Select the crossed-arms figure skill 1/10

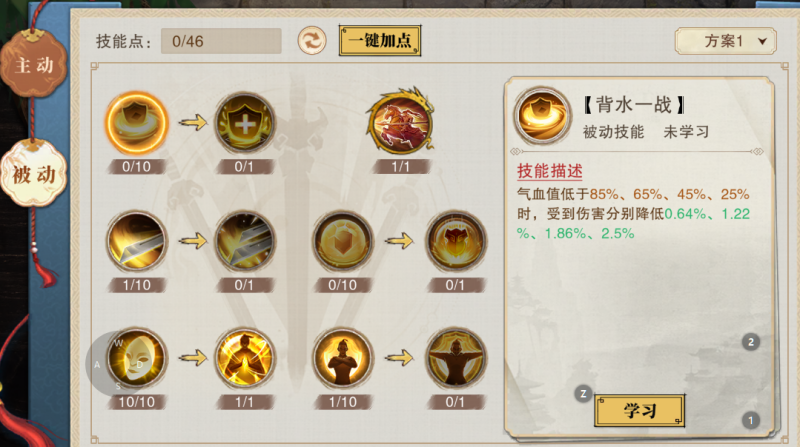[343, 358]
